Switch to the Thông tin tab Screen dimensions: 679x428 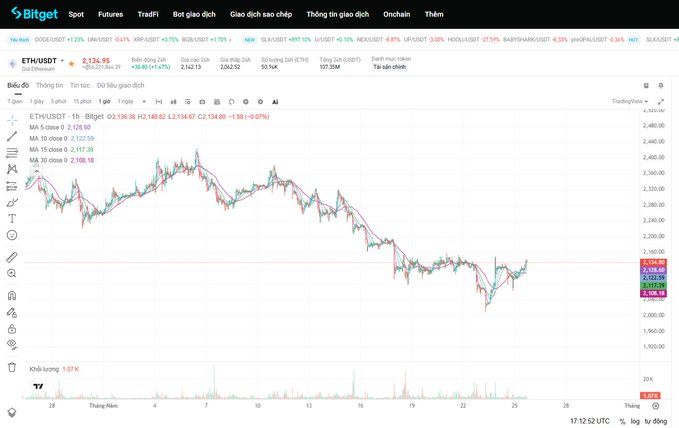[49, 85]
